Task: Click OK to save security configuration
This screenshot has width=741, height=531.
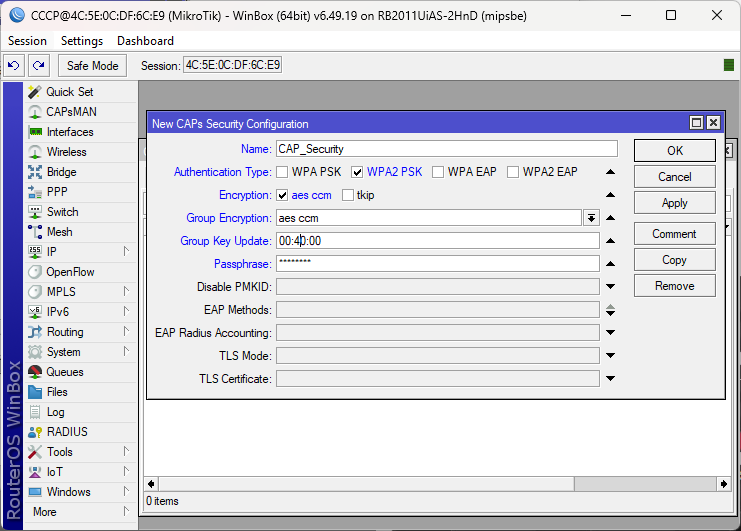Action: [x=674, y=151]
